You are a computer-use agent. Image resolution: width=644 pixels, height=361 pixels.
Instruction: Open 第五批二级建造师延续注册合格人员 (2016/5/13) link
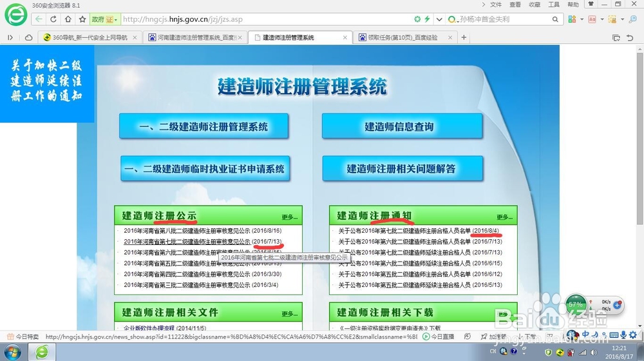click(x=420, y=285)
